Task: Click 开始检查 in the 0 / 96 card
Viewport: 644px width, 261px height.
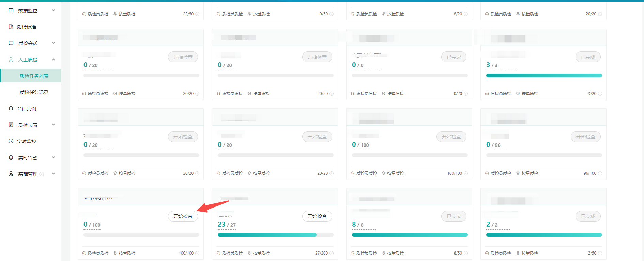Action: (x=586, y=137)
